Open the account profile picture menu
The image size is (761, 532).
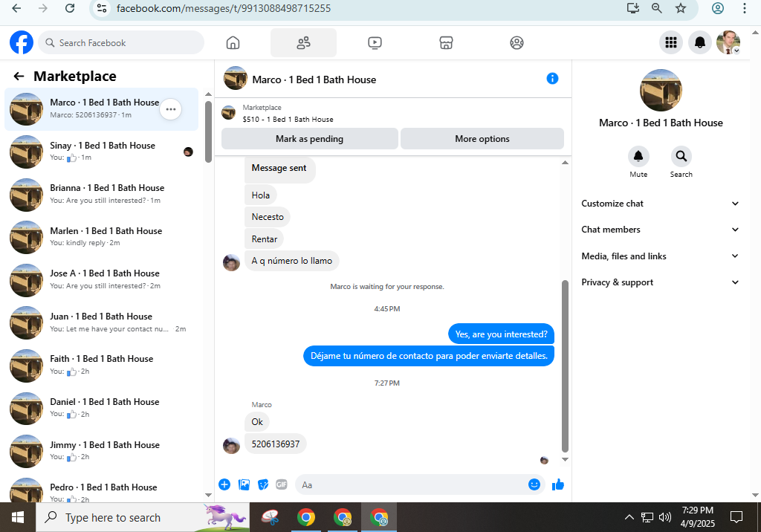728,42
